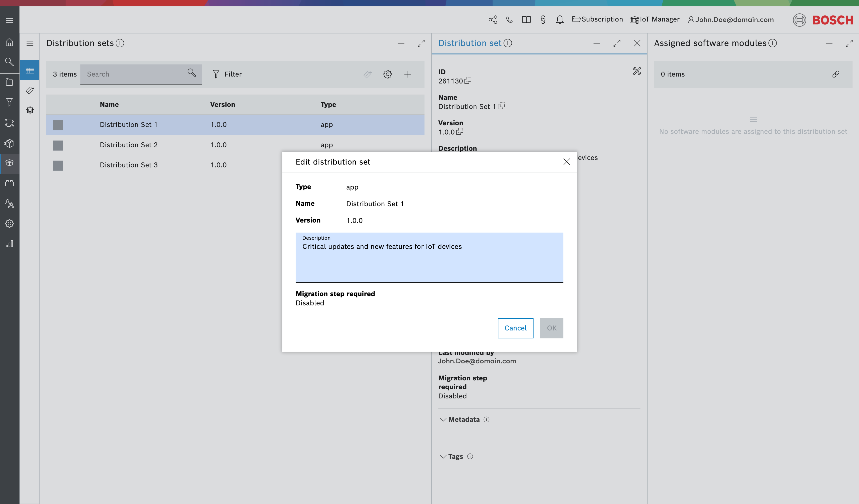Click the share icon in header
Screen dimensions: 859x504
click(x=493, y=20)
